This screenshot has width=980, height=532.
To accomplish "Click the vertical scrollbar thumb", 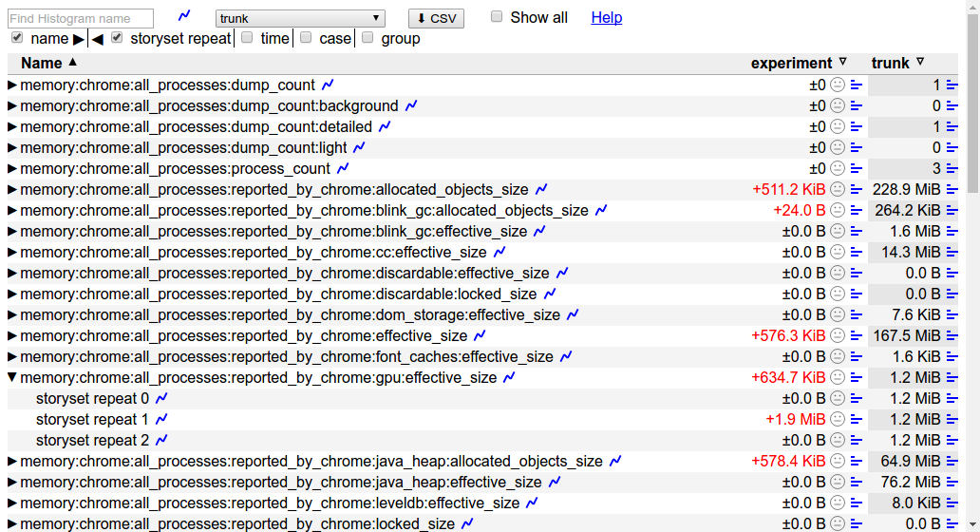I will (x=972, y=104).
